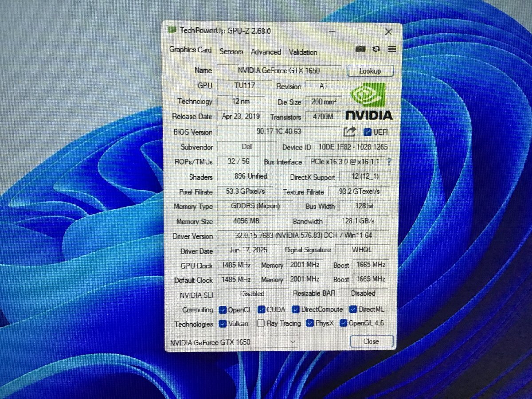Click the Bus Interface question mark
The height and width of the screenshot is (399, 532).
[389, 162]
